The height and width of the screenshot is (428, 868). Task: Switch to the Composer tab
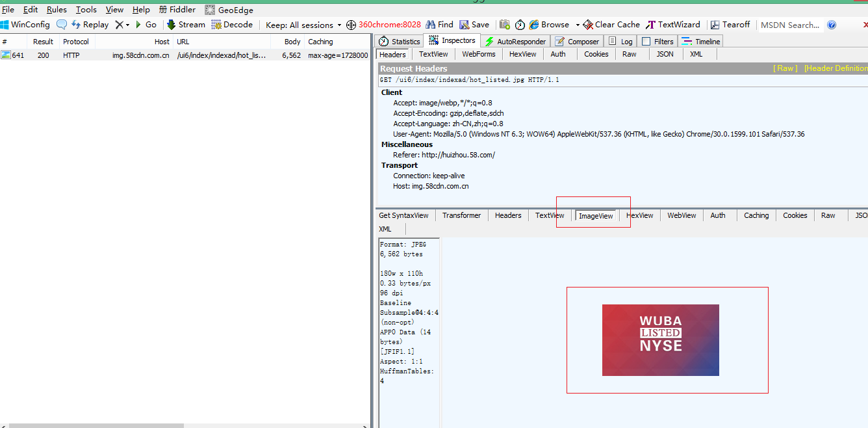(x=577, y=41)
